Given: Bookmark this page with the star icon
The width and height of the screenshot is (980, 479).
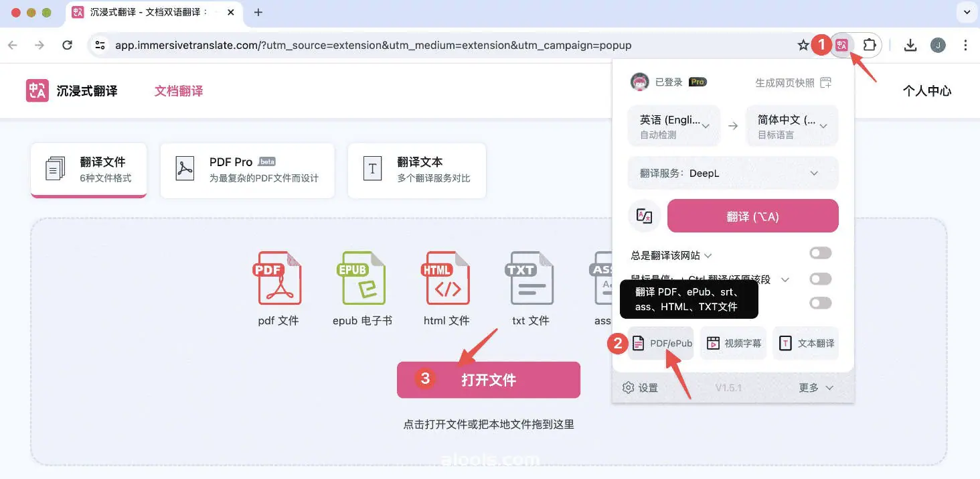Looking at the screenshot, I should tap(803, 46).
